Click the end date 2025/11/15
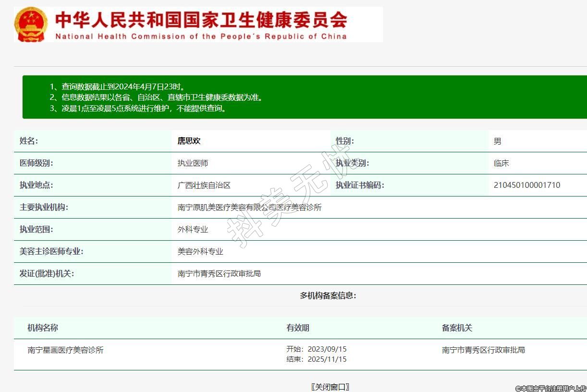The width and height of the screenshot is (587, 392). 327,359
